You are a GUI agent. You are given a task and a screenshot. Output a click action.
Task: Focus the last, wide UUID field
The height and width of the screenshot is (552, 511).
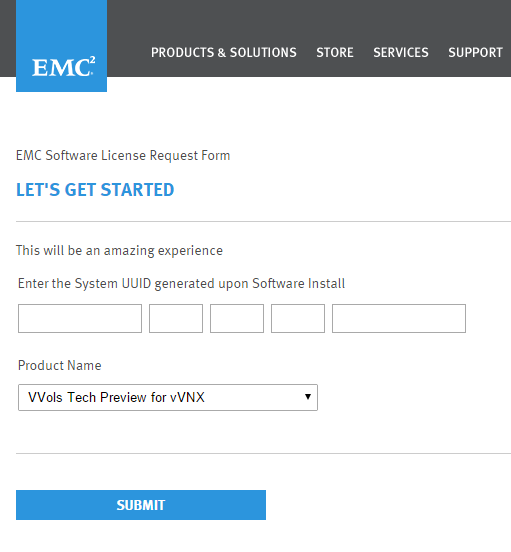[x=399, y=318]
